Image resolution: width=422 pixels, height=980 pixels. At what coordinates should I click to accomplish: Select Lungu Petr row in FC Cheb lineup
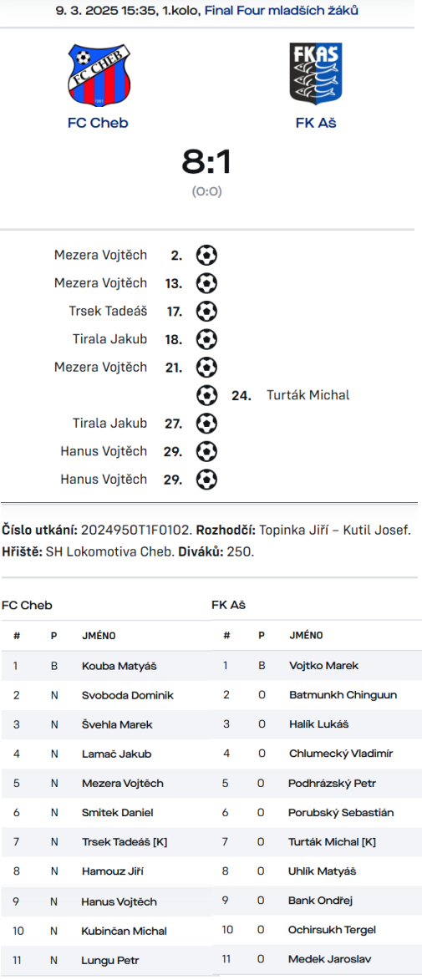[106, 961]
